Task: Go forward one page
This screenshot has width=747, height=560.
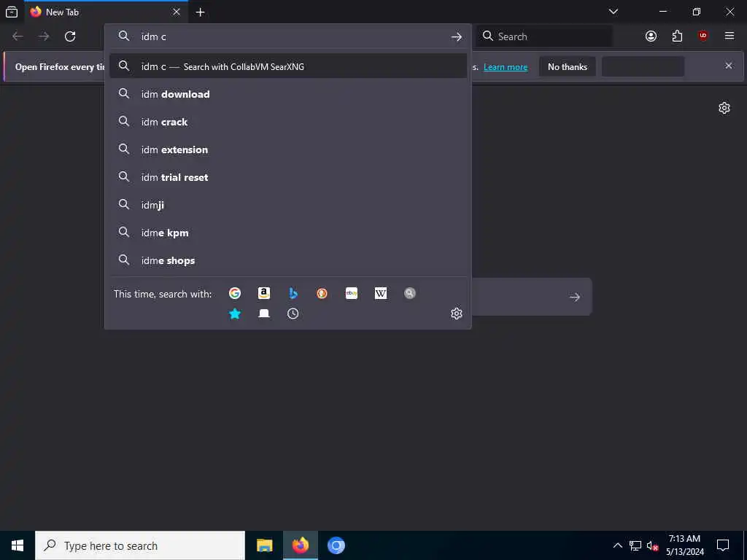Action: click(44, 36)
